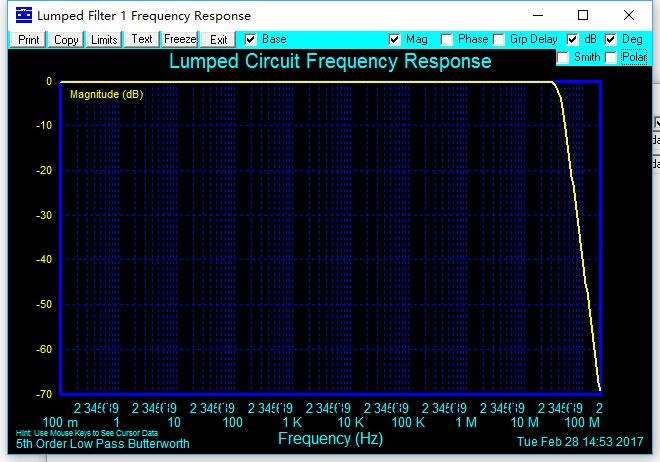Close the Lumped Filter window

629,15
